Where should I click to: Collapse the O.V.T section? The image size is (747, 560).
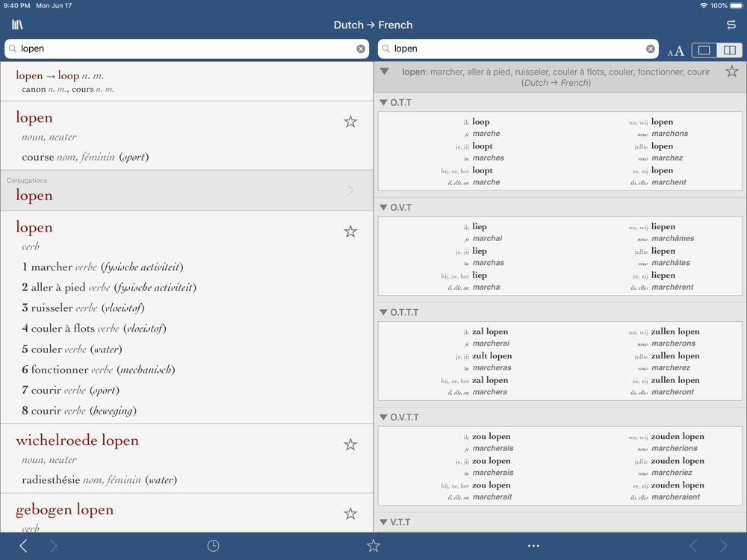click(x=383, y=207)
